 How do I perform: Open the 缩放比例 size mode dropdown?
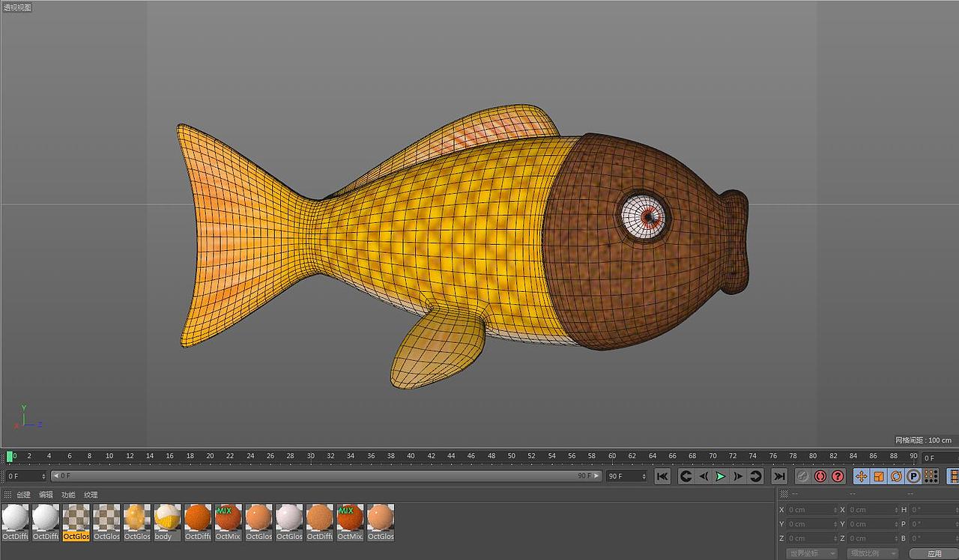(873, 554)
